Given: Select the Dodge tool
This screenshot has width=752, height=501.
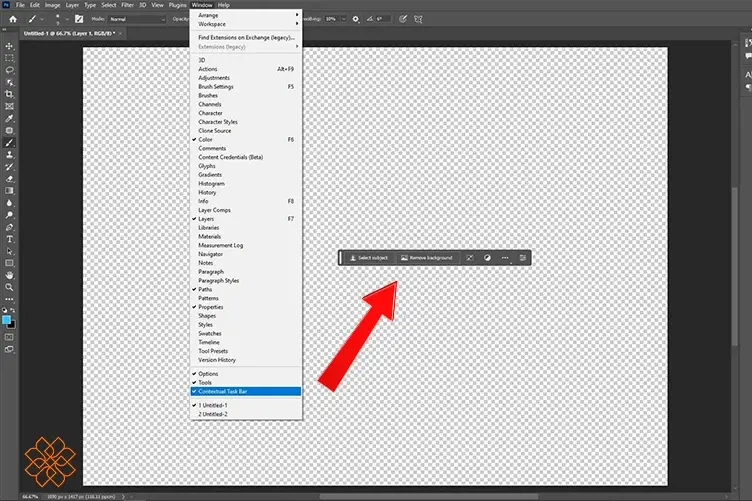Looking at the screenshot, I should point(9,215).
